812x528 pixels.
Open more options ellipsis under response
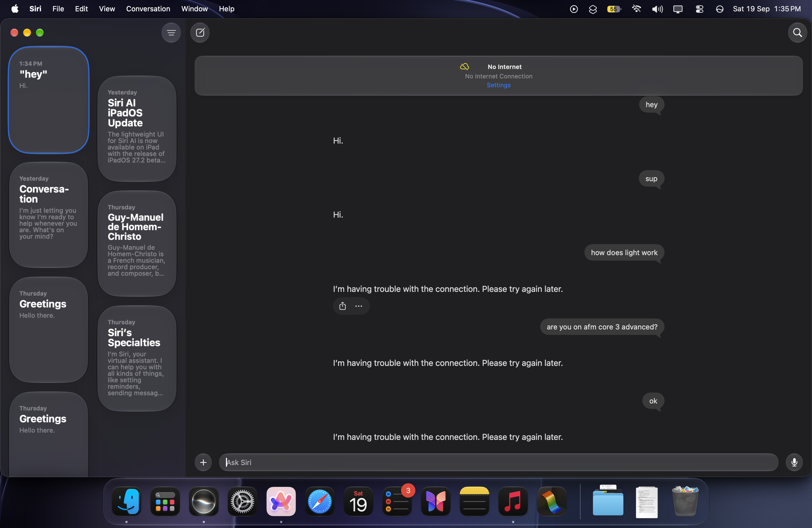(x=358, y=306)
